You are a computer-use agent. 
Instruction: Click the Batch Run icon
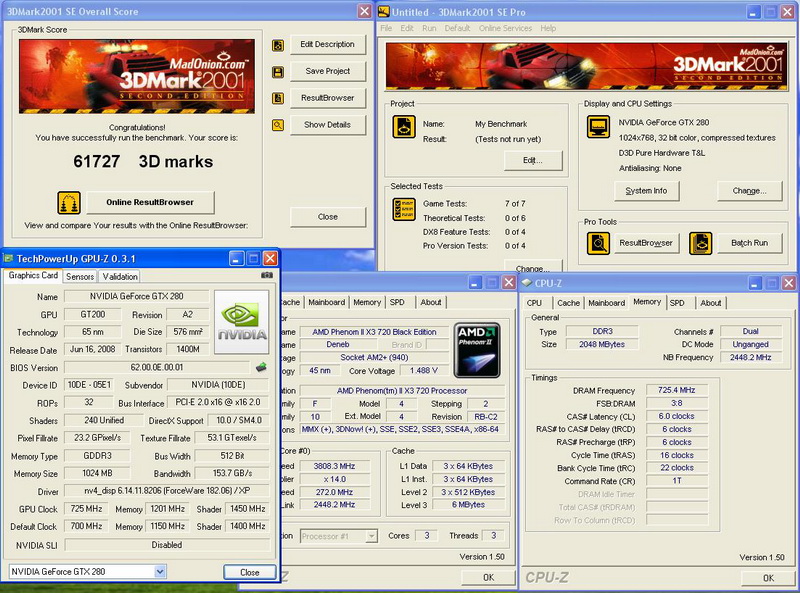(701, 243)
